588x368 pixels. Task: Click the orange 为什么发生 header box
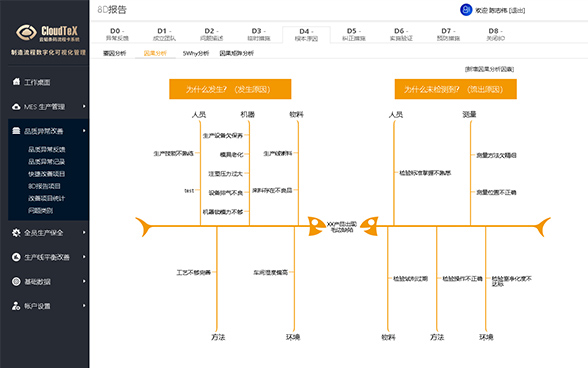pyautogui.click(x=230, y=89)
